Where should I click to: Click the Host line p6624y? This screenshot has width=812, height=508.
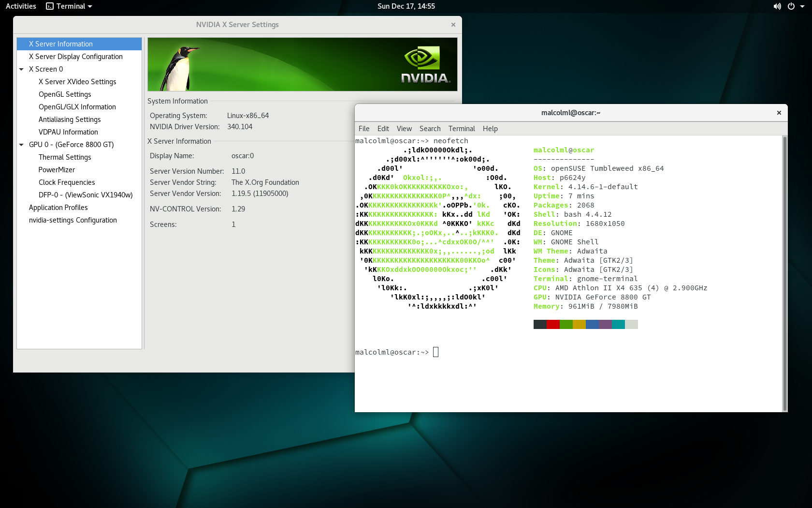point(559,178)
